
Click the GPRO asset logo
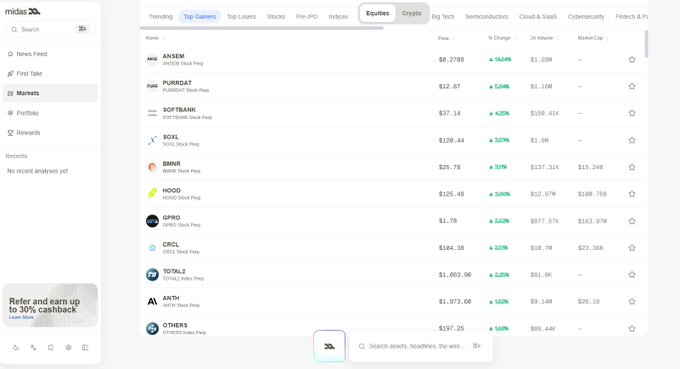point(152,221)
